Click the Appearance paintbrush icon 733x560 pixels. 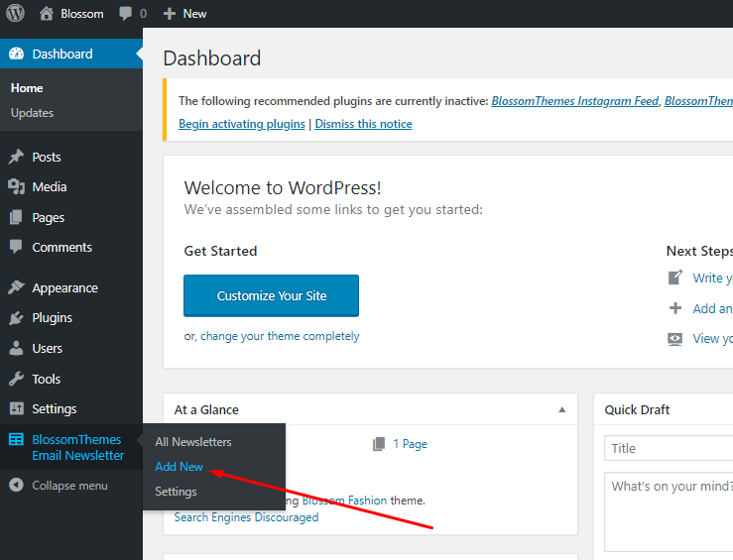[16, 287]
